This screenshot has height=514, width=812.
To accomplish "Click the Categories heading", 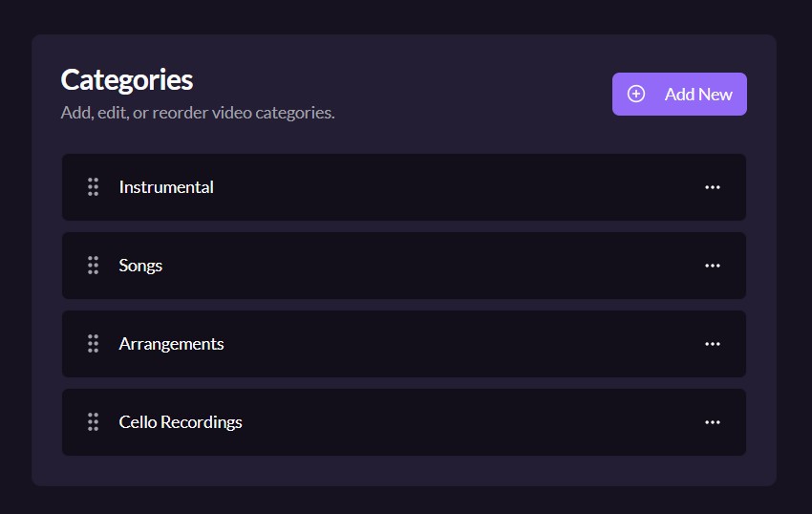I will click(x=127, y=79).
